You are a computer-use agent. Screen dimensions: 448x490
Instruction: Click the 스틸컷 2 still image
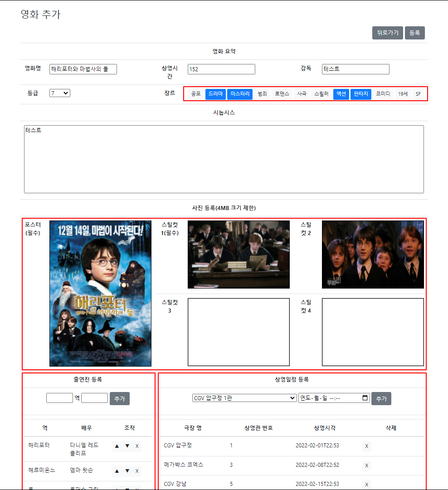[x=373, y=255]
